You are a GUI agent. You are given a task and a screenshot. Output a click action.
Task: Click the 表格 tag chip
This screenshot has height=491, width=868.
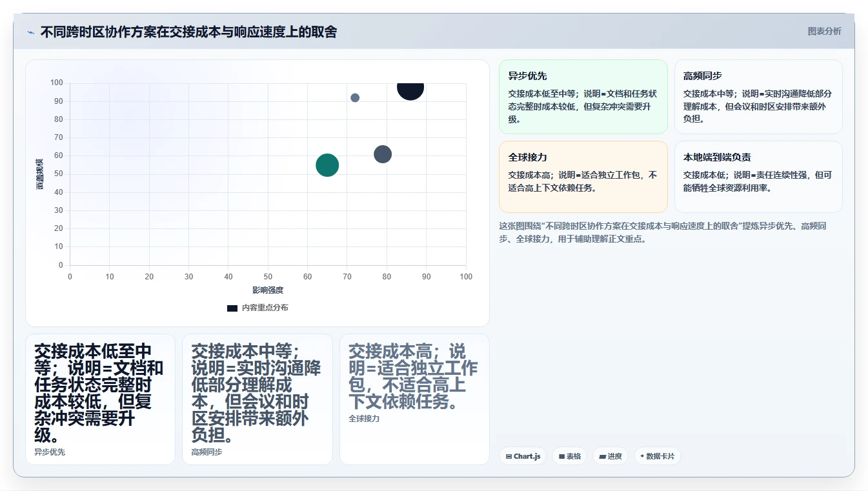(x=569, y=456)
